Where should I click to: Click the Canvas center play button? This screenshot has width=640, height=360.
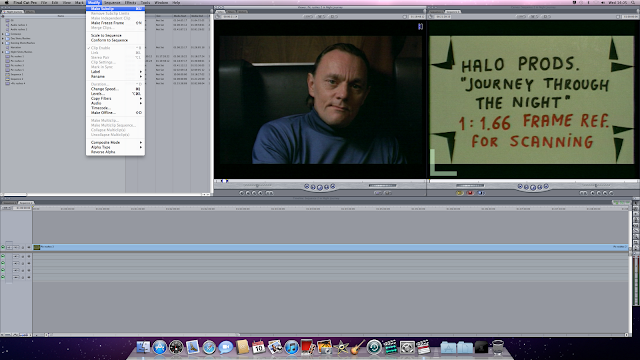point(533,187)
